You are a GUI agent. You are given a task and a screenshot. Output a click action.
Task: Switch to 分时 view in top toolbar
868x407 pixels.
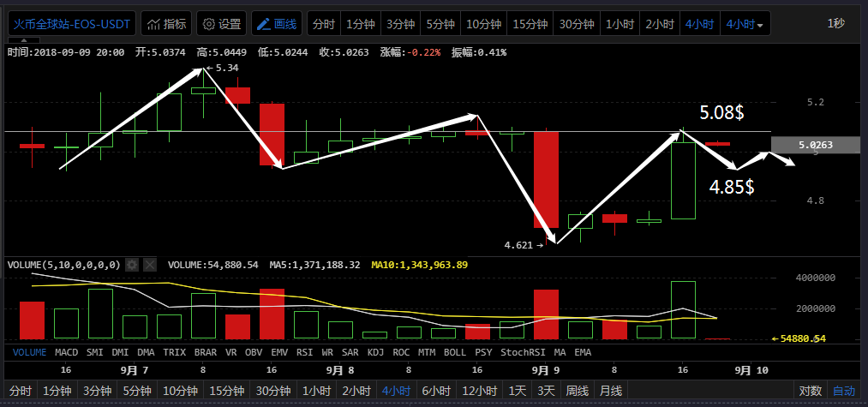[323, 24]
